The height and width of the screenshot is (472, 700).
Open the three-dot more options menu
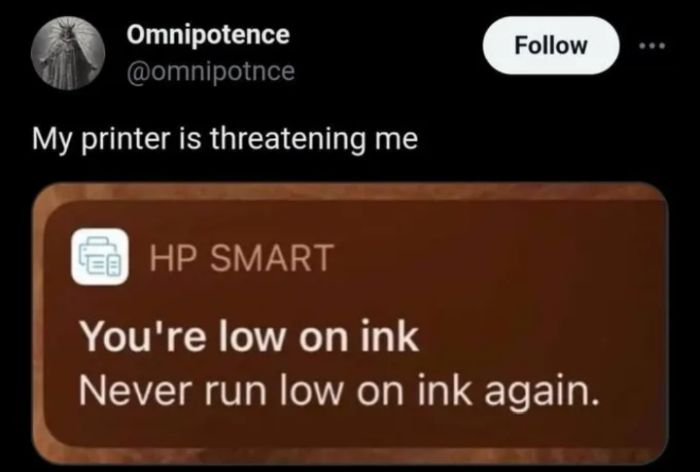click(x=652, y=46)
